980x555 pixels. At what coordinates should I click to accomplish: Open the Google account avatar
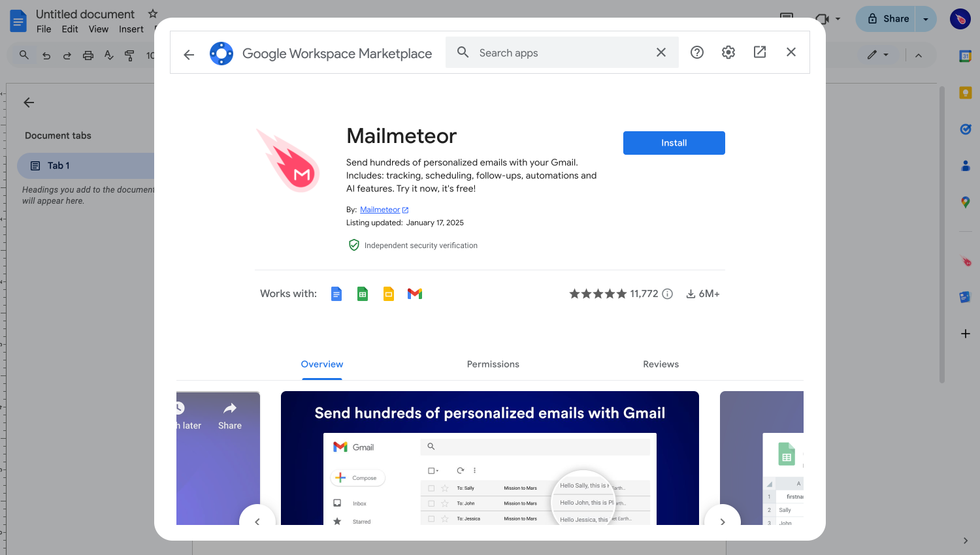pos(960,19)
